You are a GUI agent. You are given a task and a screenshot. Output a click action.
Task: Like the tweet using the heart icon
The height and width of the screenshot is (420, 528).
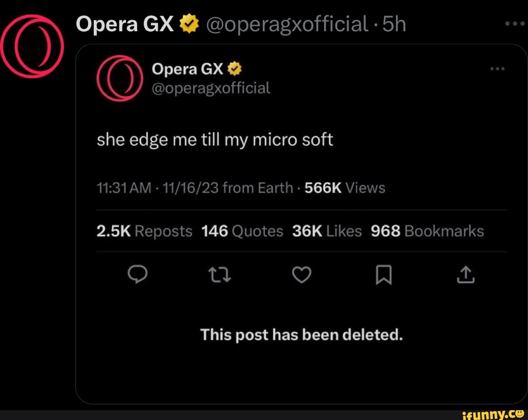(x=302, y=275)
